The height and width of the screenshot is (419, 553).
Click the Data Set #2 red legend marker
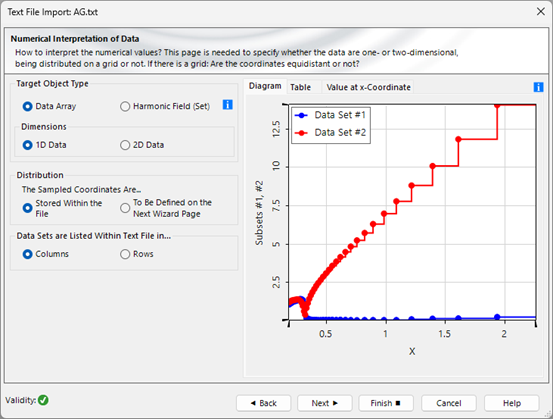click(x=301, y=133)
